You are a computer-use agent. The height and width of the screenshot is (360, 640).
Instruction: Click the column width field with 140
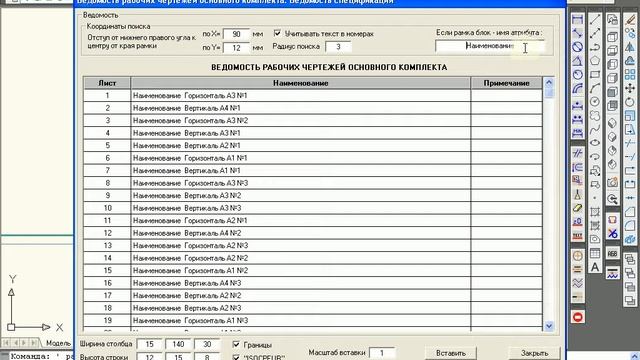pyautogui.click(x=178, y=344)
